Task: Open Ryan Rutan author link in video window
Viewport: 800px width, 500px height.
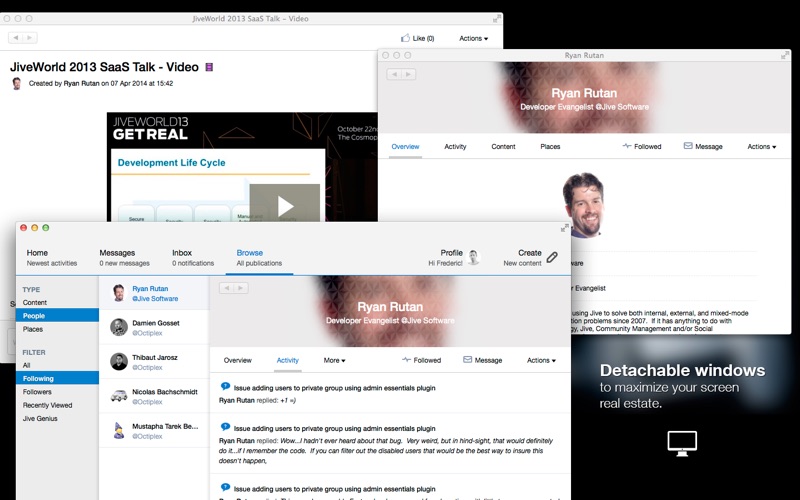Action: pos(81,83)
